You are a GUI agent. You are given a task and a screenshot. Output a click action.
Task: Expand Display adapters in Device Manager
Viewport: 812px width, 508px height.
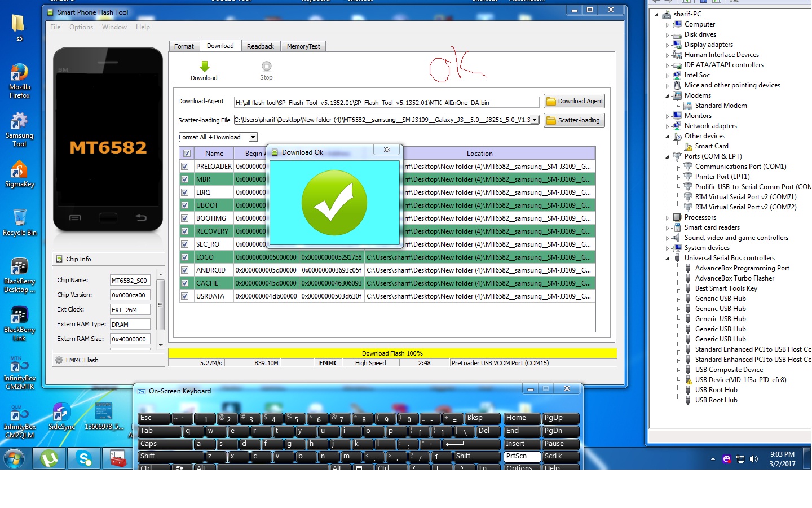(x=667, y=45)
